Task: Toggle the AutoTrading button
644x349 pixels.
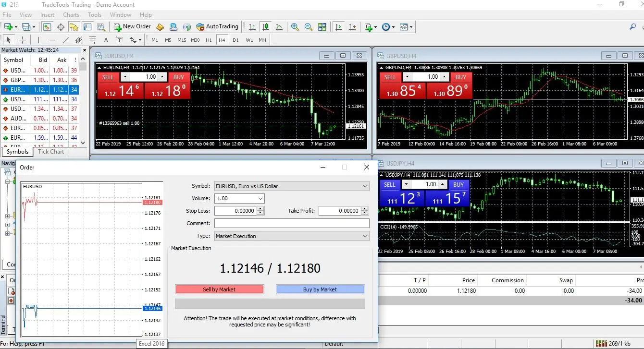Action: tap(217, 27)
